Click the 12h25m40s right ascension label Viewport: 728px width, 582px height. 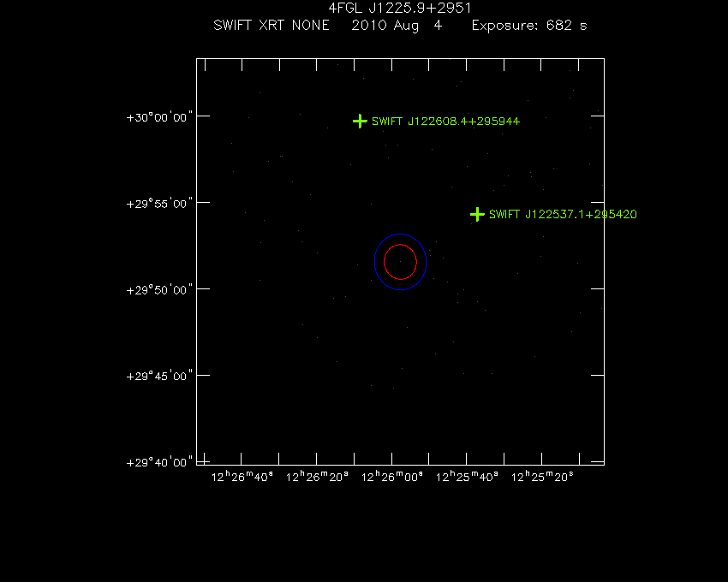(467, 477)
